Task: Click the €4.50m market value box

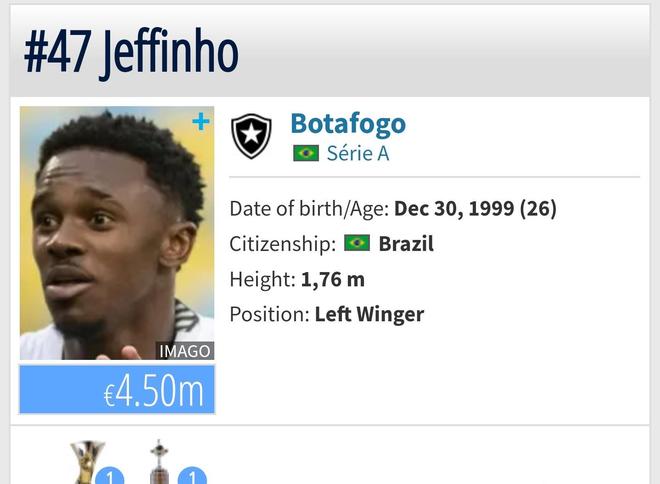Action: pos(117,389)
